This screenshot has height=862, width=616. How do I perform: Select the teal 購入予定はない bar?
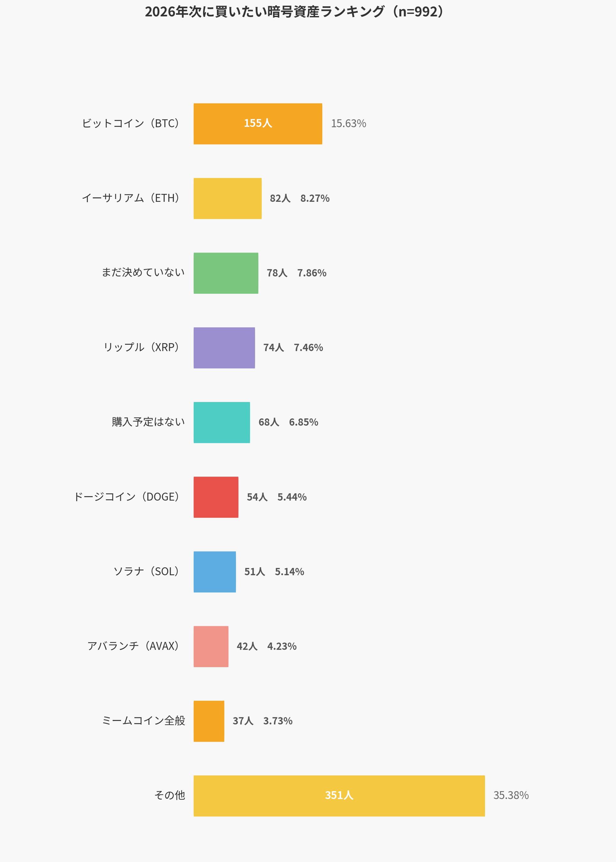pyautogui.click(x=222, y=422)
